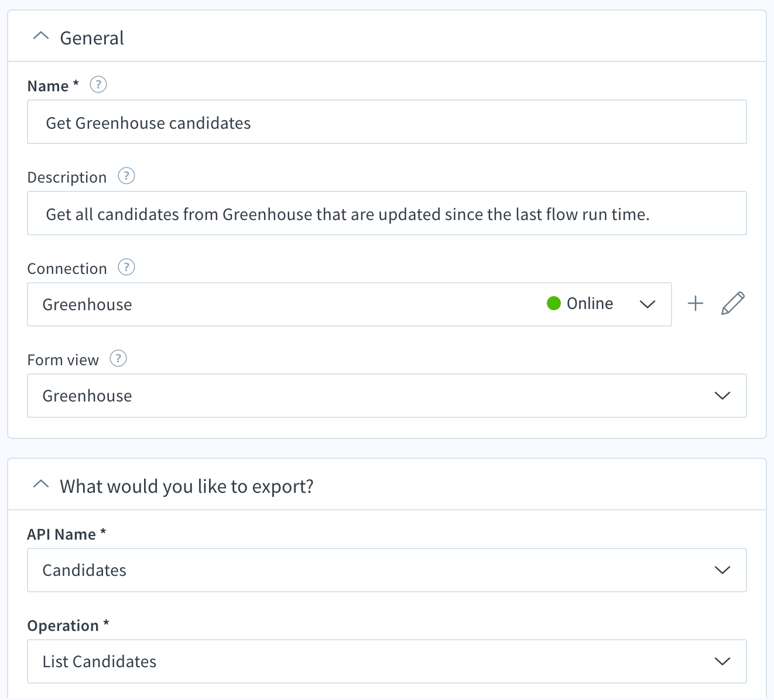The width and height of the screenshot is (774, 700).
Task: Edit the Greenhouse connection with pencil icon
Action: click(732, 303)
